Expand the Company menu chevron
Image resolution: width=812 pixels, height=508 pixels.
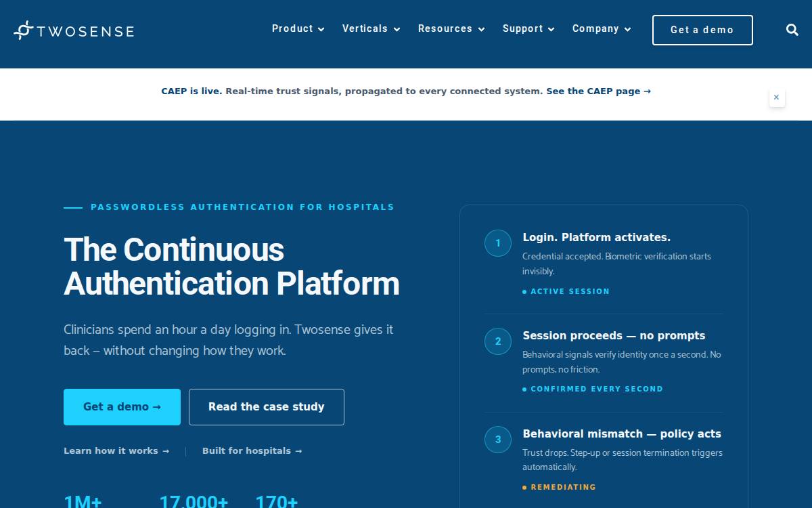(628, 29)
